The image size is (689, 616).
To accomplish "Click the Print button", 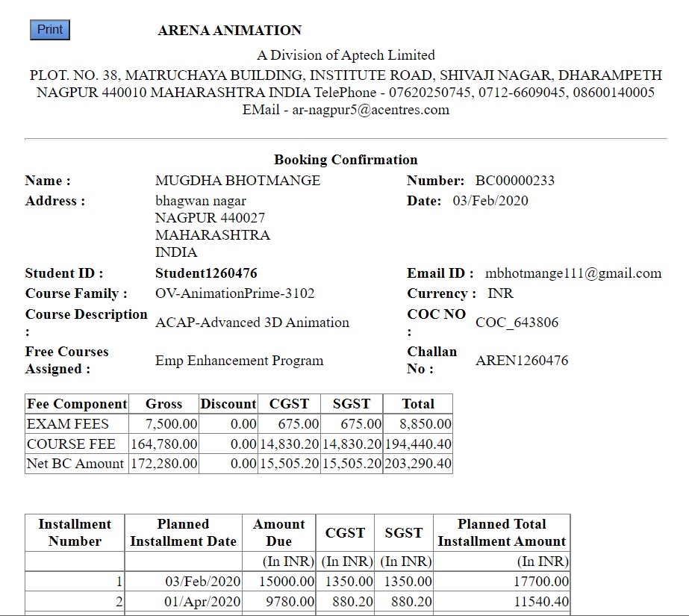I will tap(50, 30).
